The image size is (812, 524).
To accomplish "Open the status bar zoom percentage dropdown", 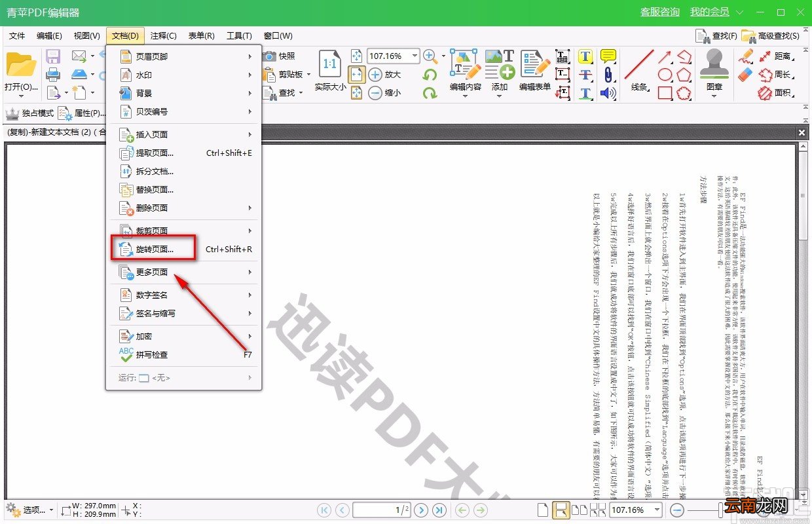I will (657, 510).
